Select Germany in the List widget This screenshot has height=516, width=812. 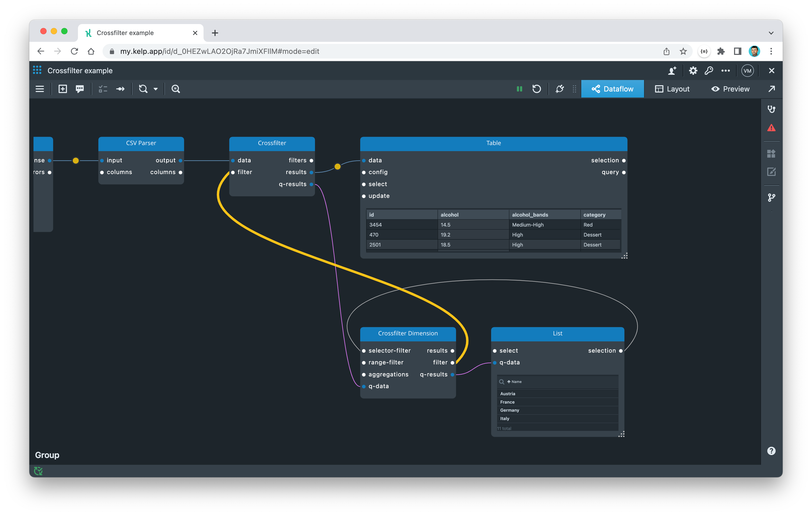(x=510, y=410)
